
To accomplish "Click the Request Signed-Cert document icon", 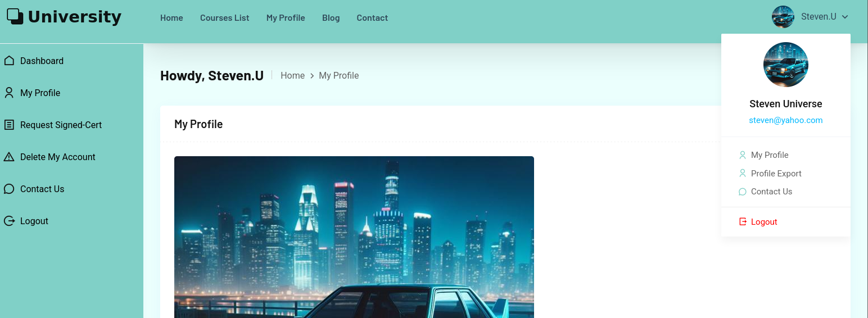I will pos(9,125).
